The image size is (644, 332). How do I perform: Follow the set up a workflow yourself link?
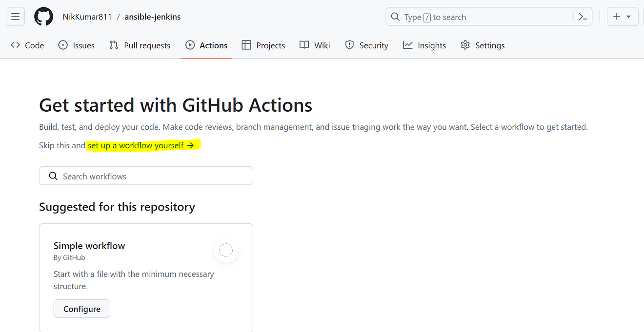pos(141,145)
